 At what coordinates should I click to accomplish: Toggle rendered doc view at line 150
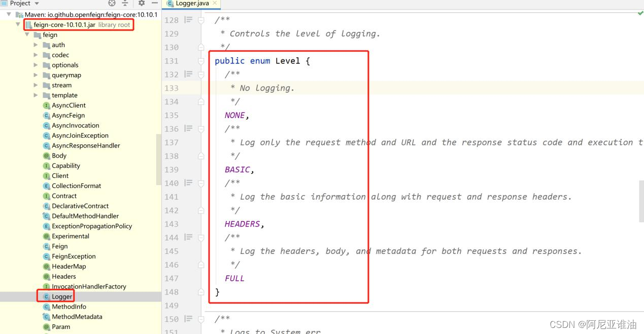click(x=188, y=319)
